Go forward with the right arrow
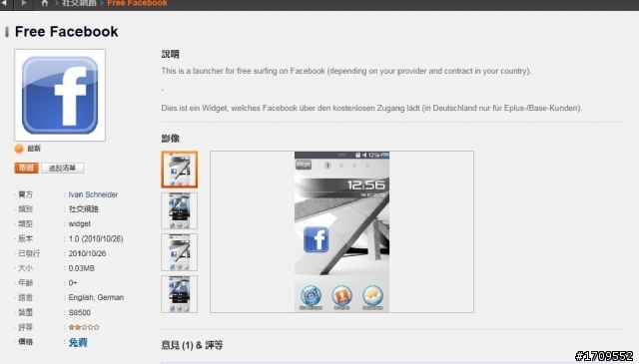This screenshot has width=640, height=364. (24, 3)
